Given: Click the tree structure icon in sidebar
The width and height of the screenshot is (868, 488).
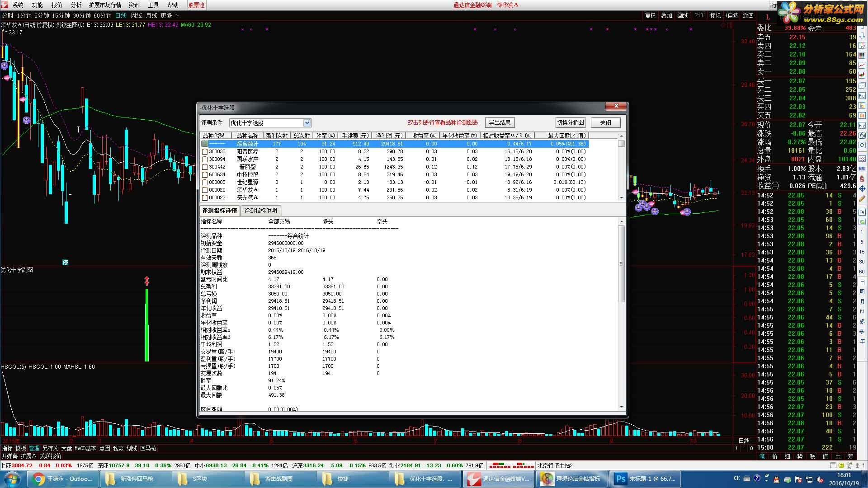Looking at the screenshot, I should (862, 106).
